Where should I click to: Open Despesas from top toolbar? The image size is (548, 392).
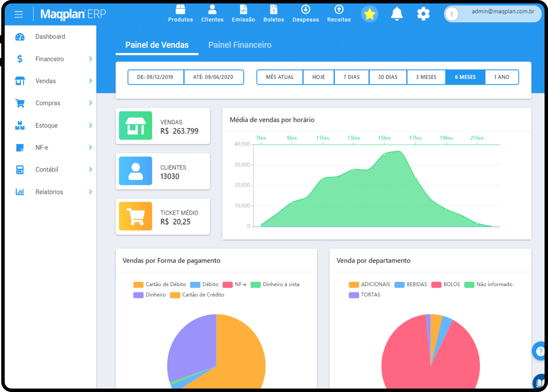click(x=305, y=13)
